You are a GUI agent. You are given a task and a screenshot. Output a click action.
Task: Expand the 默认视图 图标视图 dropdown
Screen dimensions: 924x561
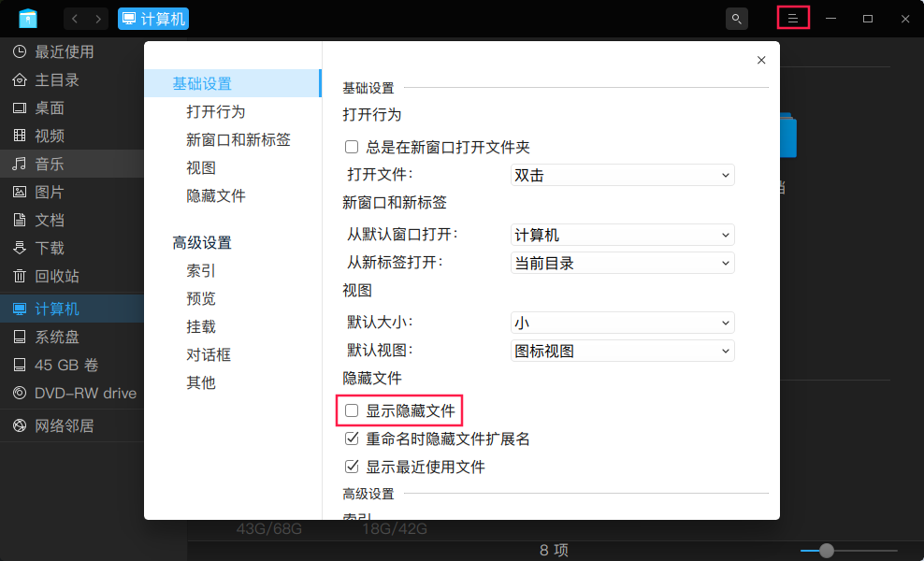click(x=622, y=352)
